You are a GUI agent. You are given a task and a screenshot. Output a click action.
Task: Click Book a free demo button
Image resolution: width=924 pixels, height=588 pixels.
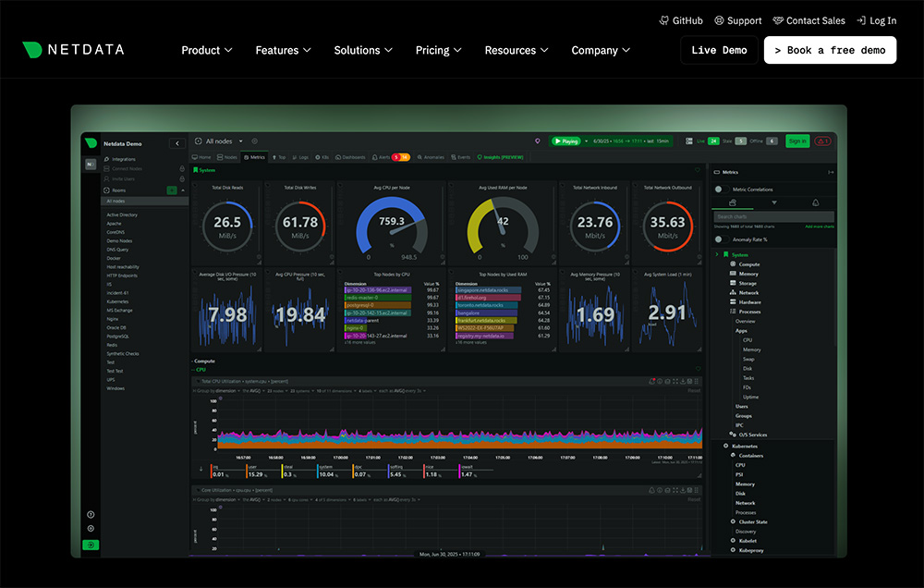point(830,50)
